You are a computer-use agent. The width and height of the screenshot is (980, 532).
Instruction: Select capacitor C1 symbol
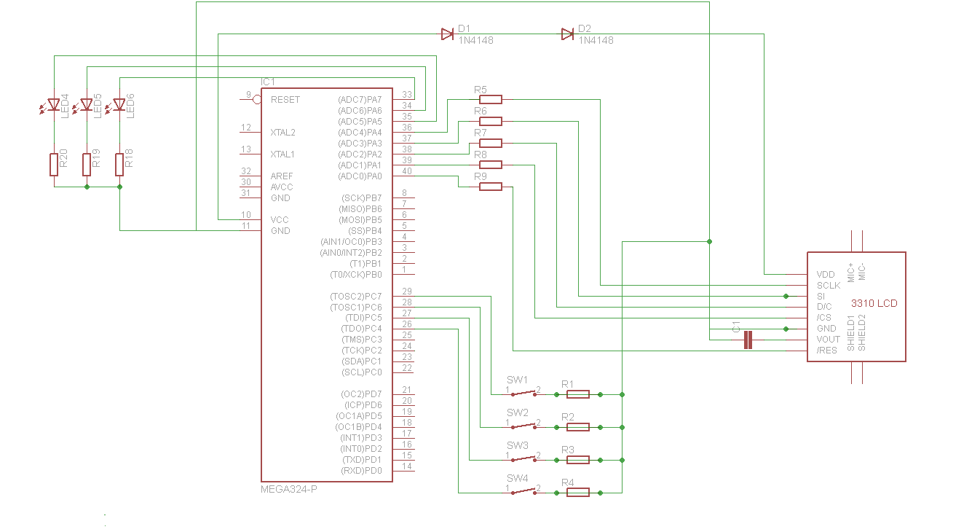pos(748,340)
